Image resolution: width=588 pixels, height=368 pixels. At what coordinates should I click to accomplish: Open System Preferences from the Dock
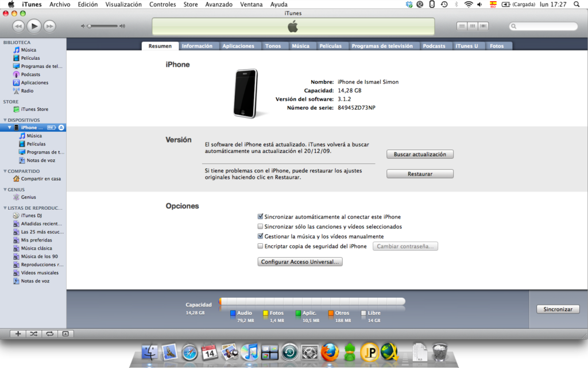coord(310,352)
